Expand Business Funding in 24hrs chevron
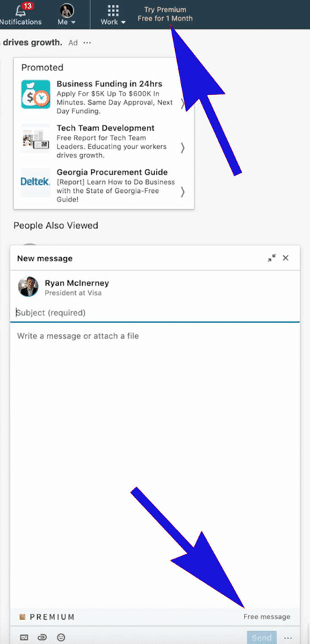 183,103
